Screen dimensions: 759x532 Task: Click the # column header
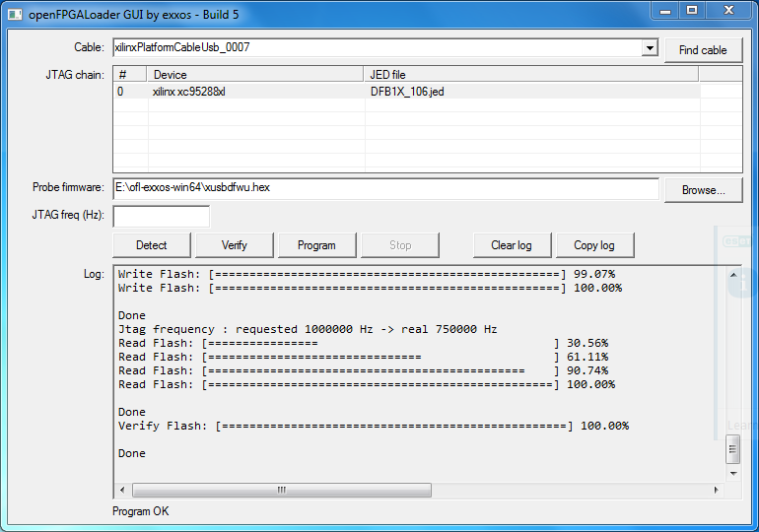(130, 75)
